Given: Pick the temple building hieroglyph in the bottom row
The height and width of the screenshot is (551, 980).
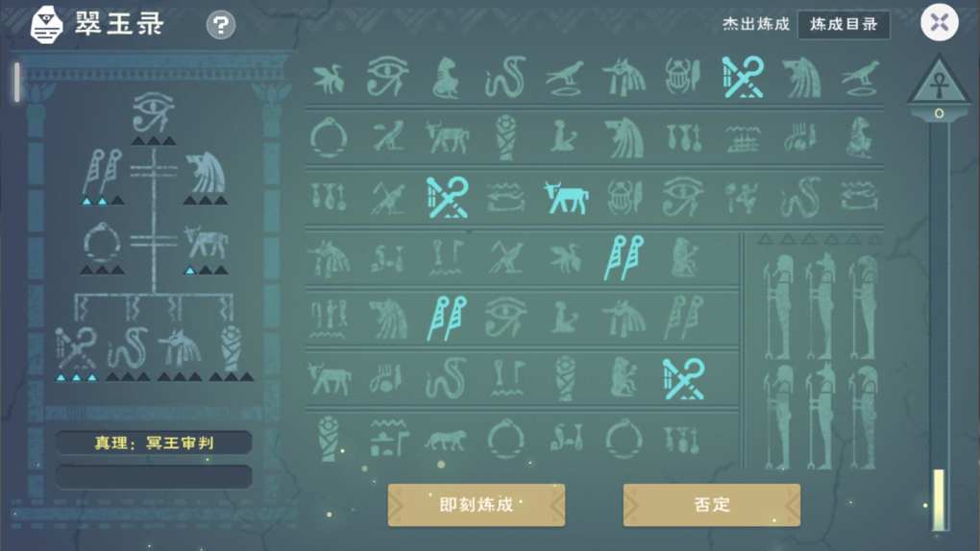Looking at the screenshot, I should tap(389, 438).
